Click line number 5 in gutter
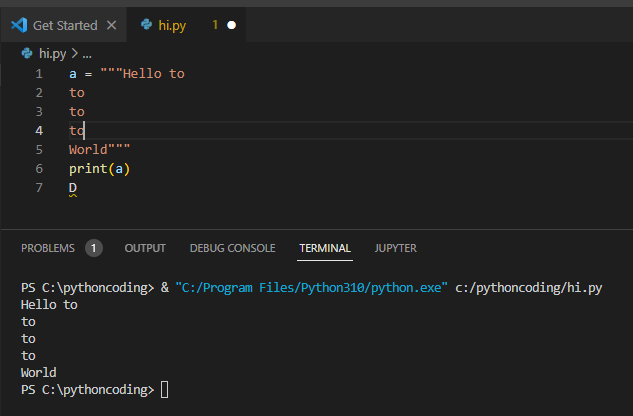 (x=39, y=149)
